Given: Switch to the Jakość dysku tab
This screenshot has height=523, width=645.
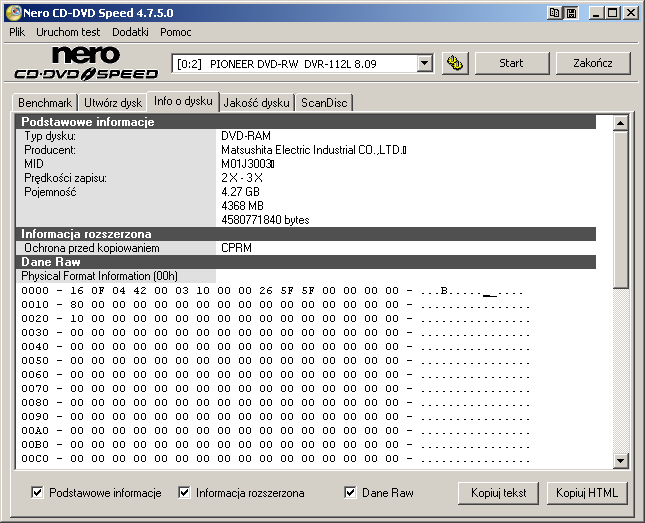Looking at the screenshot, I should (x=257, y=102).
